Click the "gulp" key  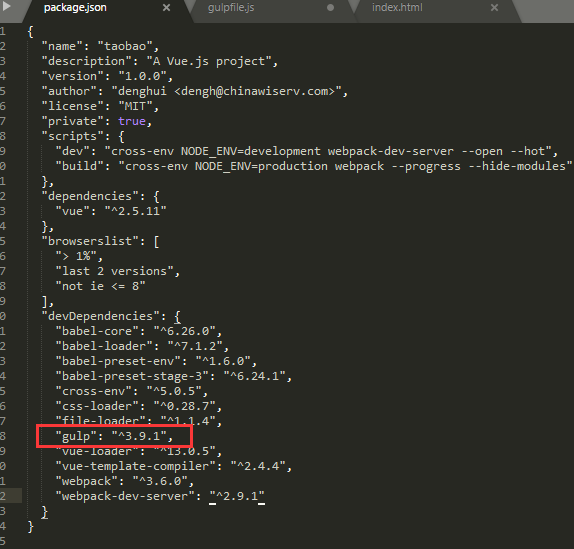76,436
